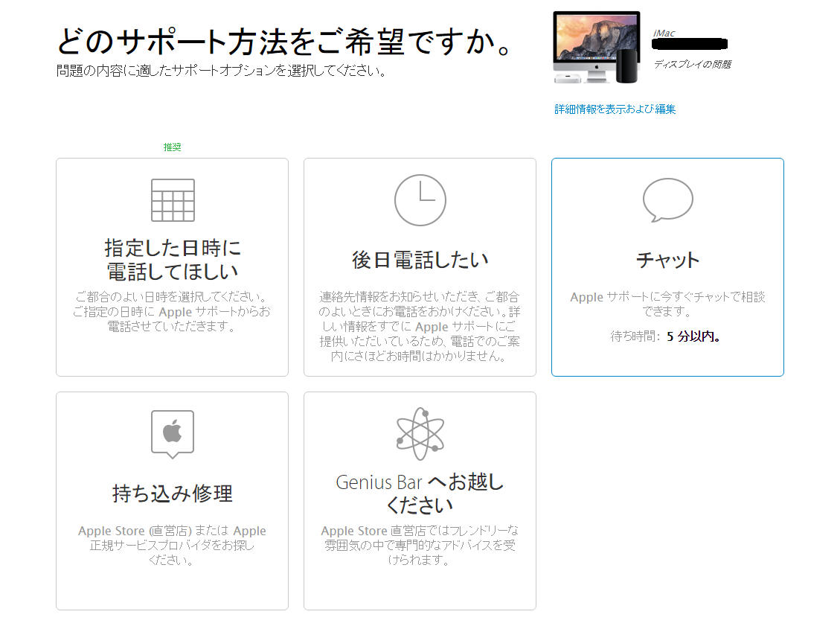Click the Genius Bar atom icon

[x=420, y=434]
